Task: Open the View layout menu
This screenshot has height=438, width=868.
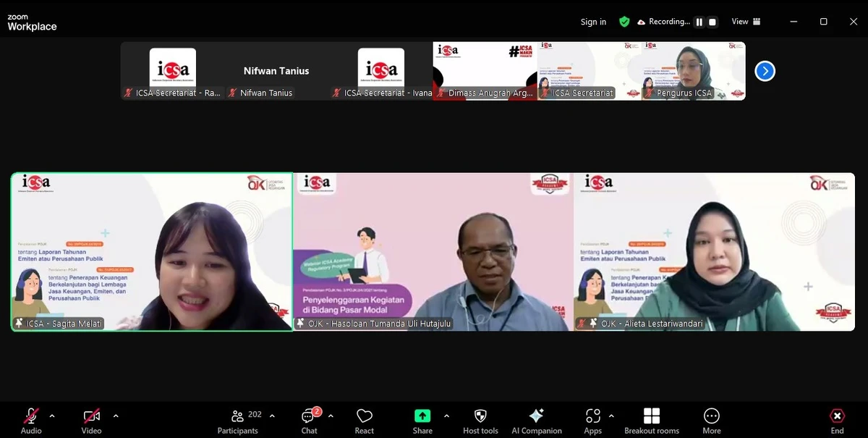Action: (745, 22)
